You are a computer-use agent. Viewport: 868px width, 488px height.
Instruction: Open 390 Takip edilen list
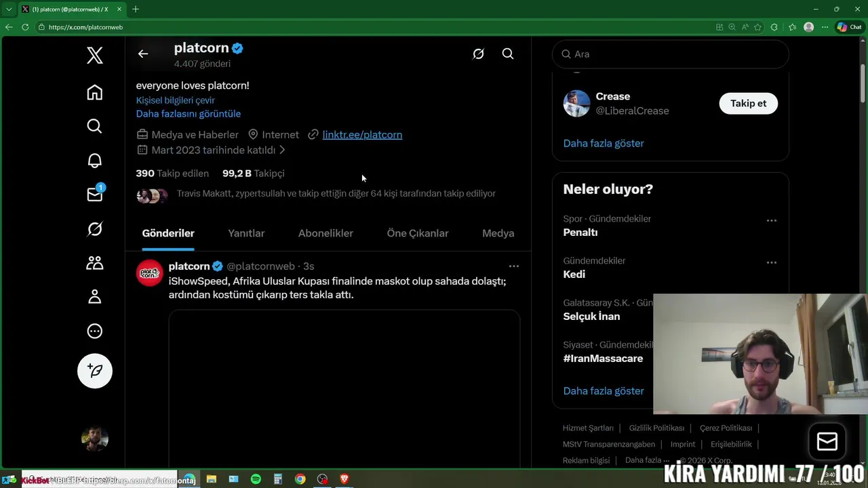[172, 174]
